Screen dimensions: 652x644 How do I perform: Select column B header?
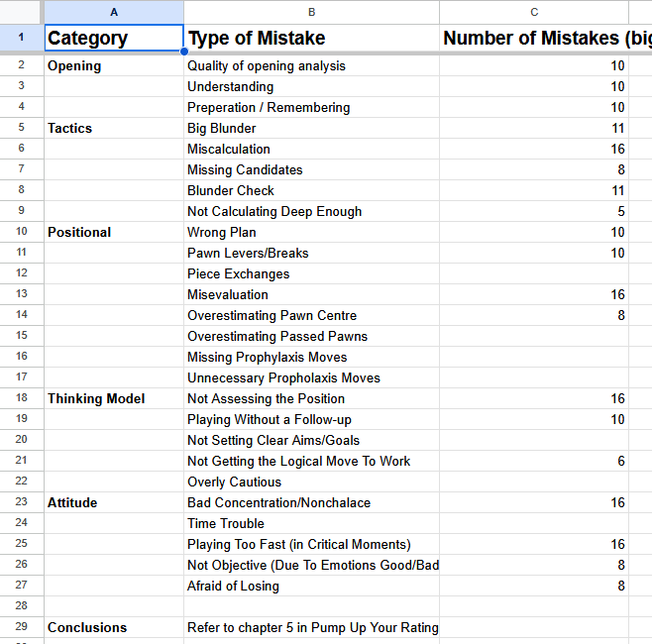coord(311,12)
